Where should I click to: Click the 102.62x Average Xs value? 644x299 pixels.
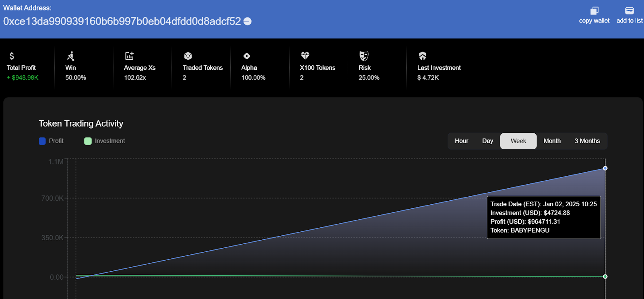coord(135,78)
